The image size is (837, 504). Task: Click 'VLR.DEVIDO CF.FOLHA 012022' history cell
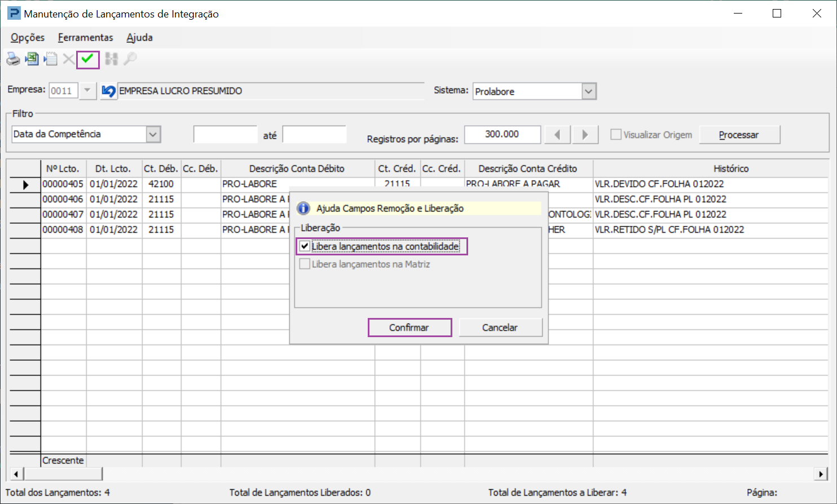click(x=711, y=184)
